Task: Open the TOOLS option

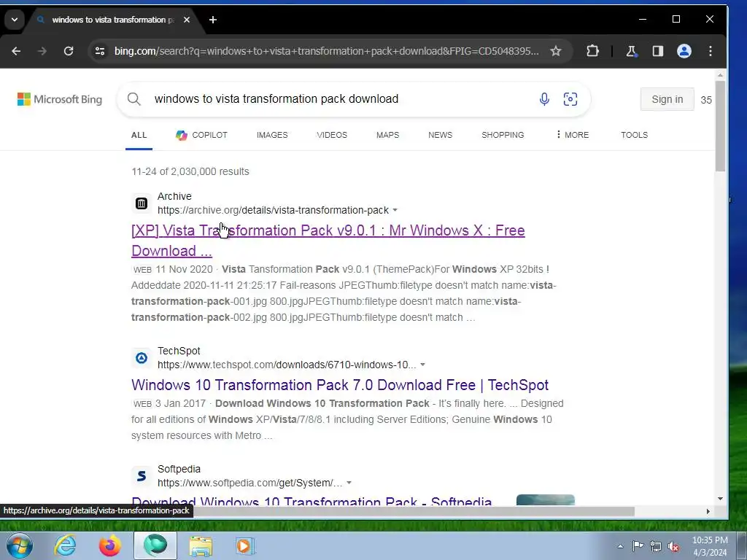Action: coord(634,135)
